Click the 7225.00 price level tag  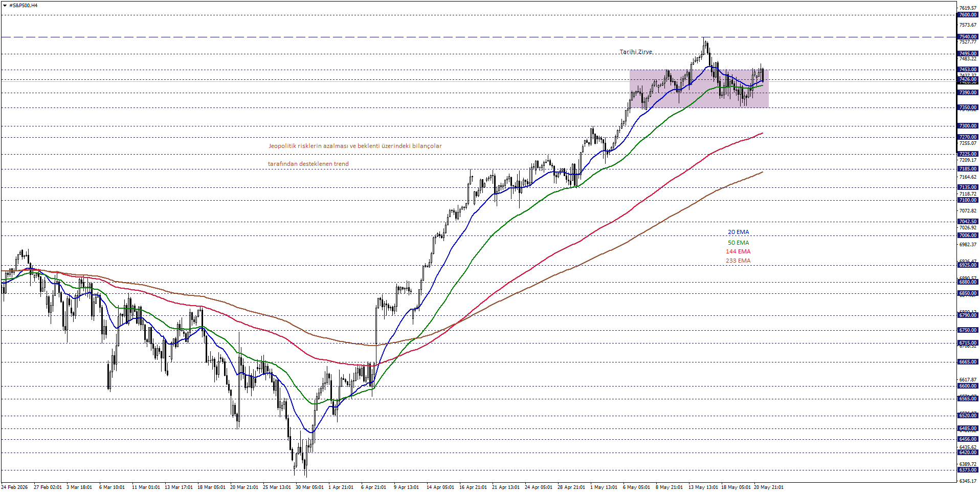(x=968, y=154)
